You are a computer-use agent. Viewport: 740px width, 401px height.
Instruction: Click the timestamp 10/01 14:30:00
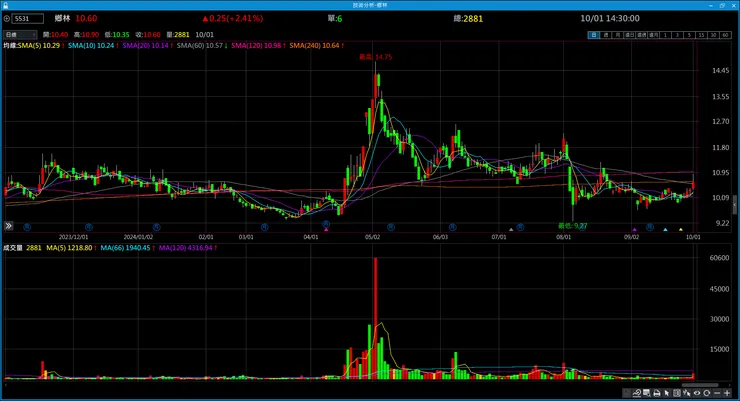(x=610, y=18)
